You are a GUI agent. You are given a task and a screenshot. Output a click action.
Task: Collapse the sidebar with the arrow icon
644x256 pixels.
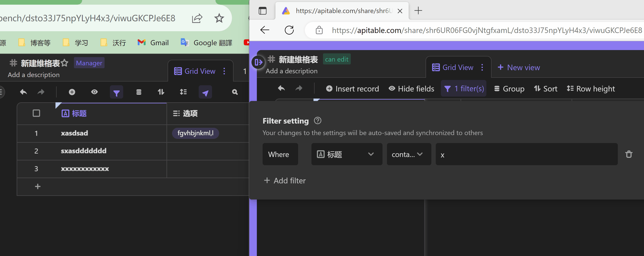[x=258, y=62]
